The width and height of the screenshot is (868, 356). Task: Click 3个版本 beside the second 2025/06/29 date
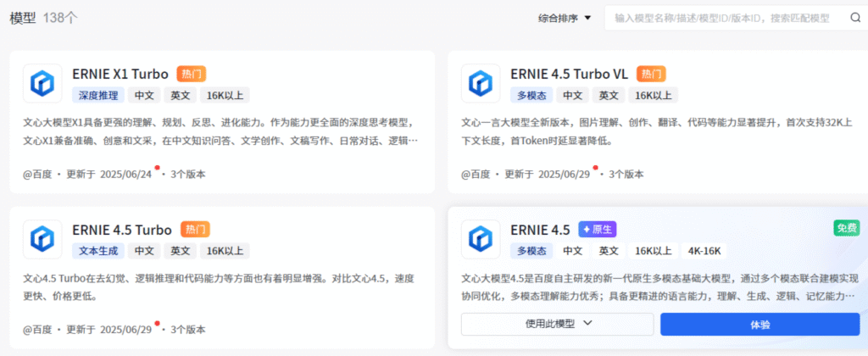click(187, 330)
